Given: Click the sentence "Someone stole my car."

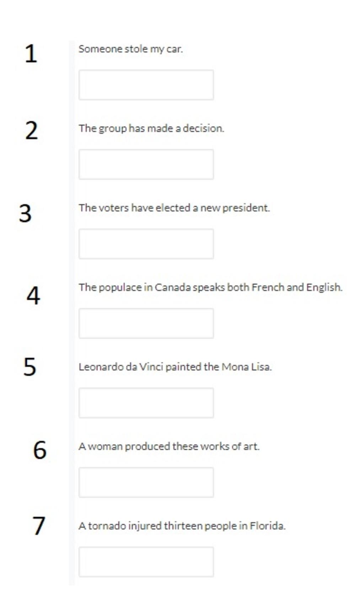Looking at the screenshot, I should coord(130,49).
